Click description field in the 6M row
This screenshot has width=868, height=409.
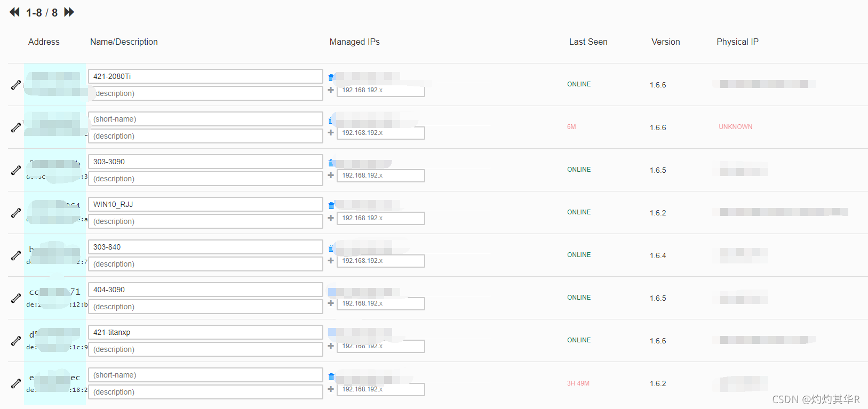[x=205, y=136]
